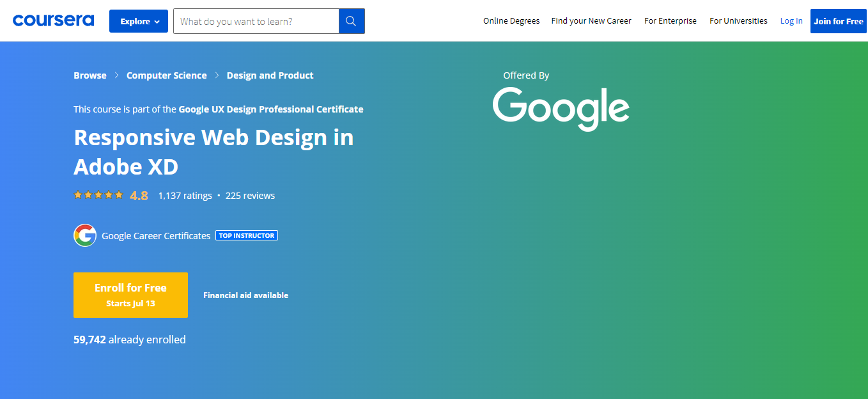Open the For Universities page
The width and height of the screenshot is (868, 399).
[x=738, y=20]
